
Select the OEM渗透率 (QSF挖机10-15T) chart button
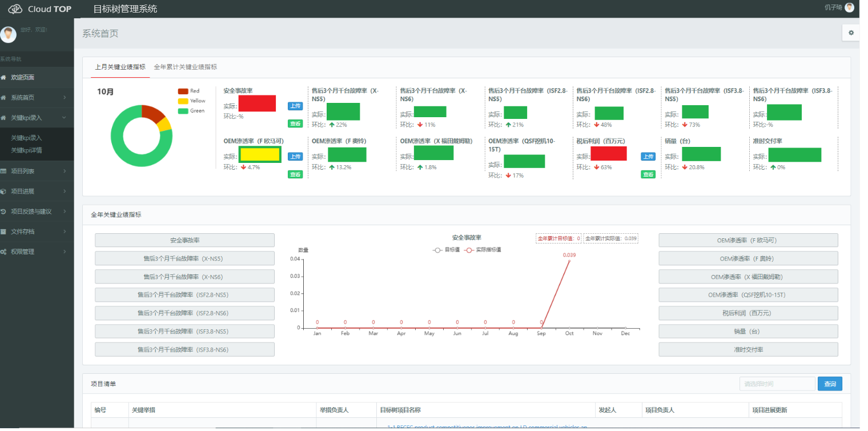(748, 295)
